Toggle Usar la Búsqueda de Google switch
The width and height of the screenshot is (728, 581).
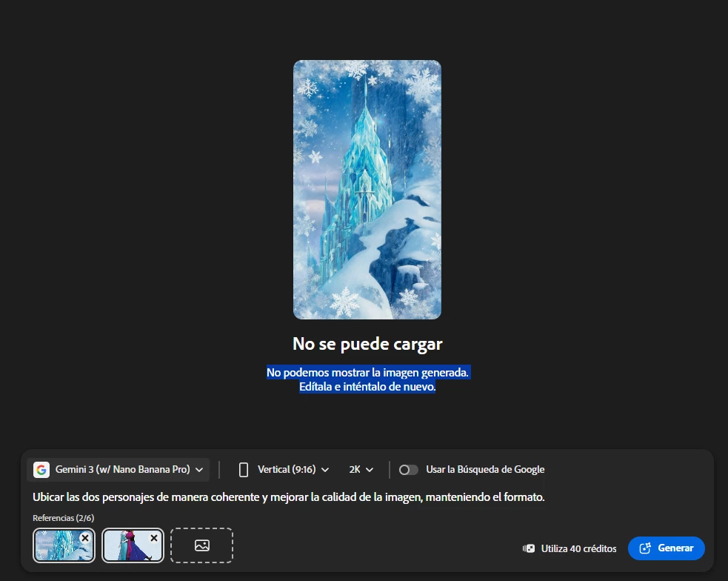(x=409, y=470)
